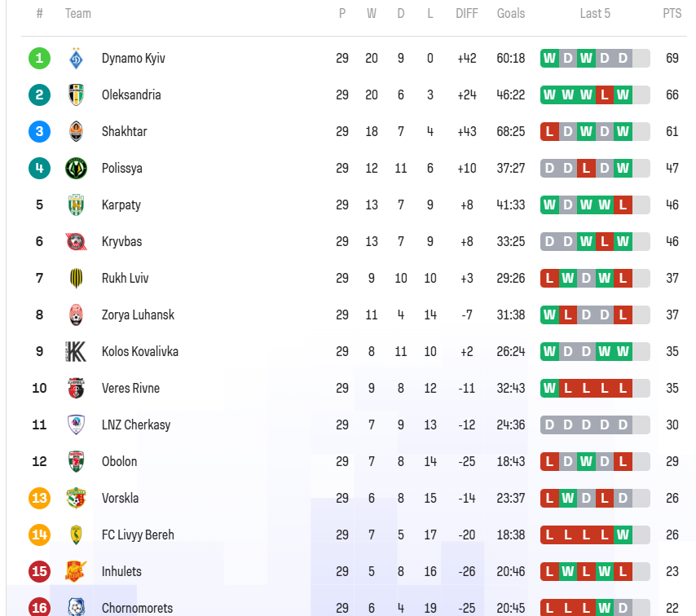Click the Last 5 column header

[x=595, y=13]
